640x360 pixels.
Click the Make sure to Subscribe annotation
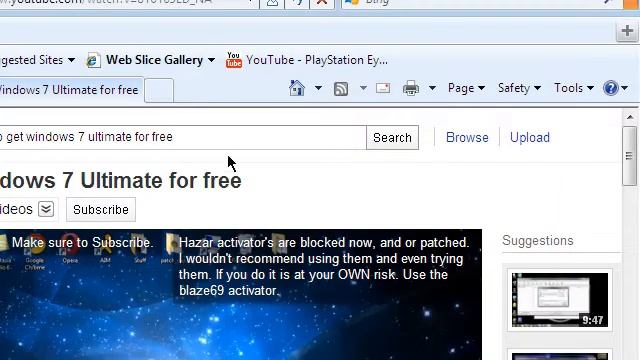(x=82, y=242)
